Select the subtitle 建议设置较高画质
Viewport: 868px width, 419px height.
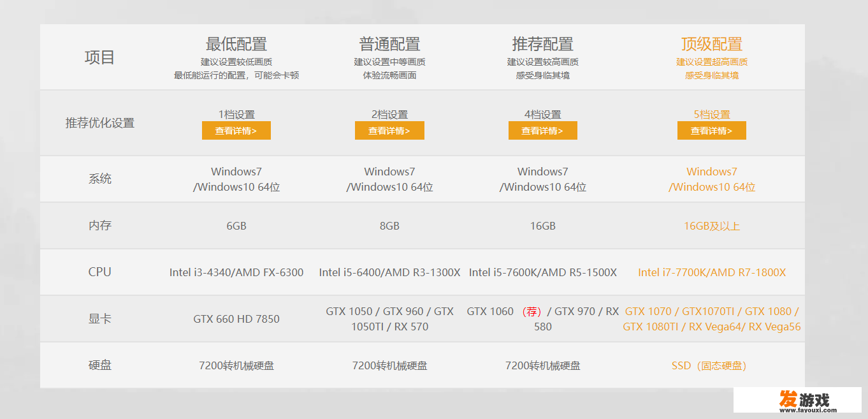pos(543,62)
